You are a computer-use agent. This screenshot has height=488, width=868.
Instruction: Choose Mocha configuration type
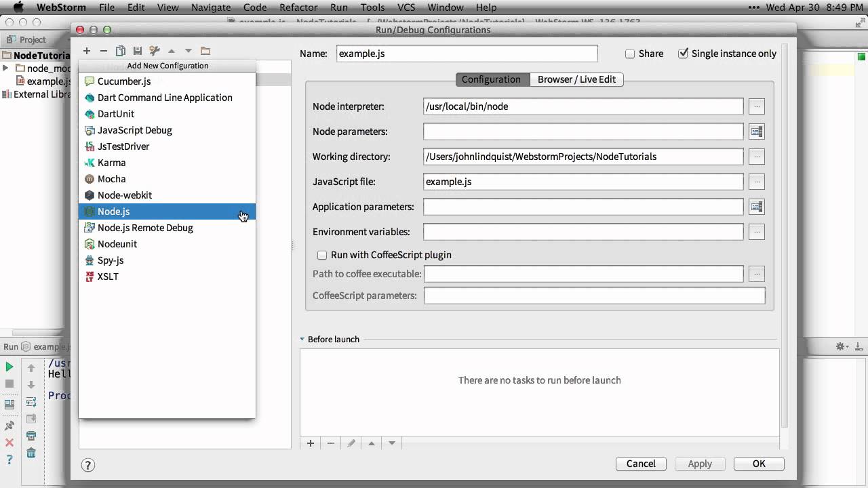[167, 179]
